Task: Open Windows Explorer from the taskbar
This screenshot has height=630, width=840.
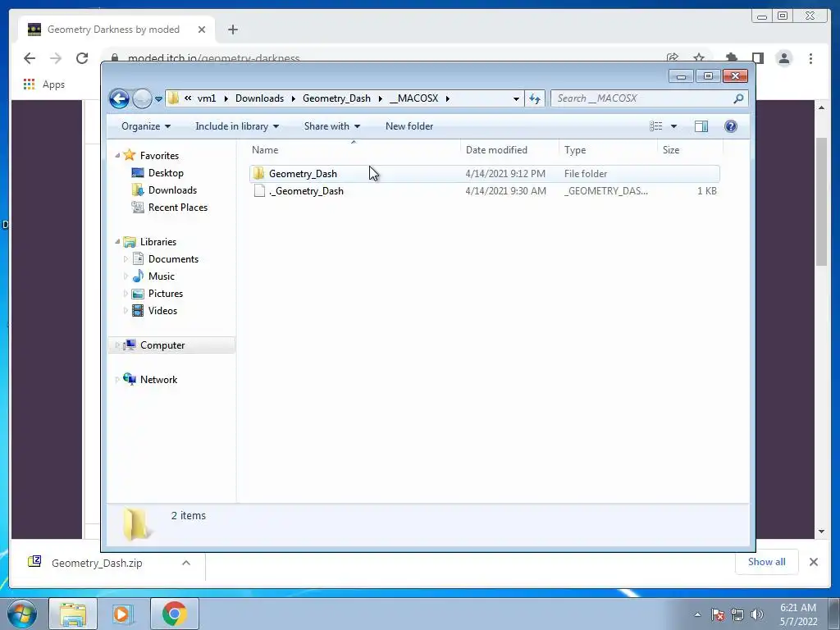Action: click(73, 614)
